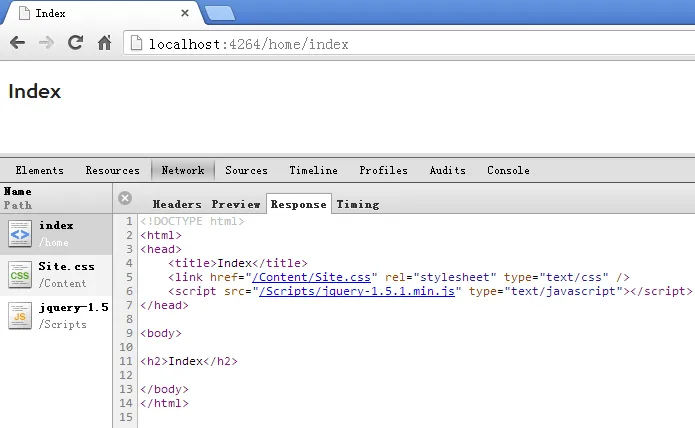Screen dimensions: 695x428
Task: Close the request details pane
Action: pyautogui.click(x=125, y=198)
